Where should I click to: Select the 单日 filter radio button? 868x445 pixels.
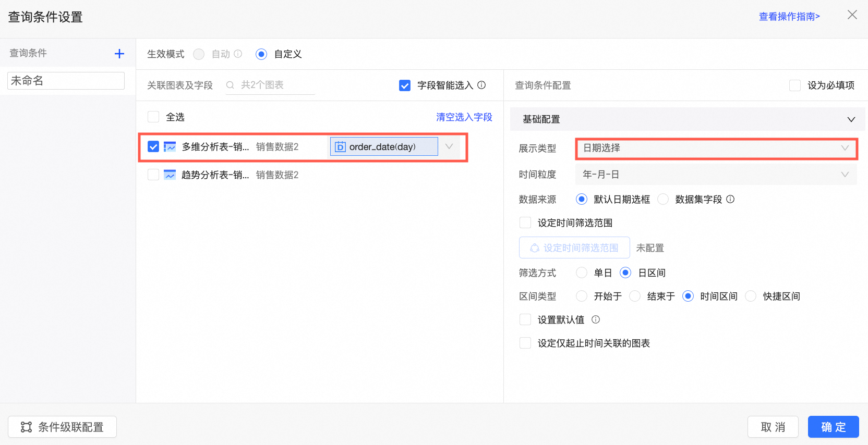click(x=582, y=273)
